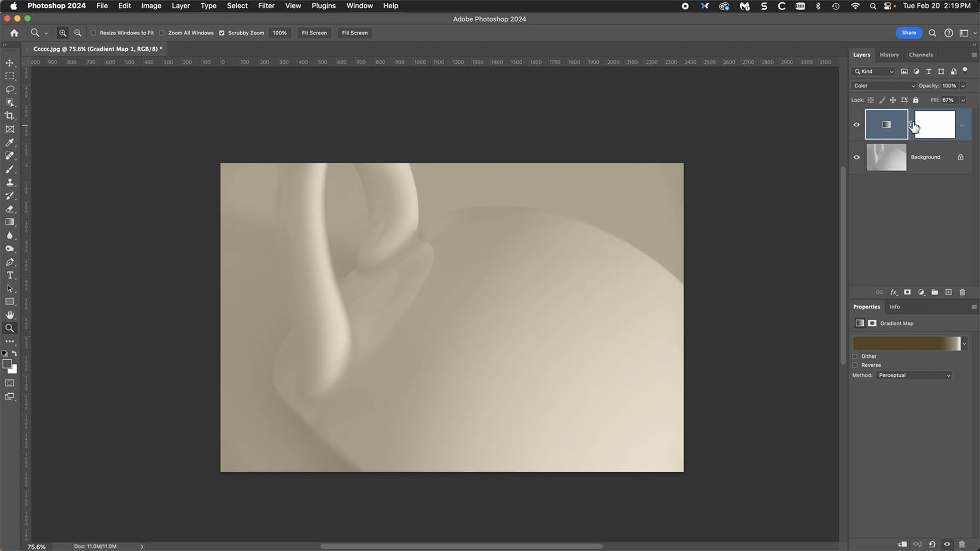Click the Fit Screen button
980x551 pixels.
[x=314, y=33]
